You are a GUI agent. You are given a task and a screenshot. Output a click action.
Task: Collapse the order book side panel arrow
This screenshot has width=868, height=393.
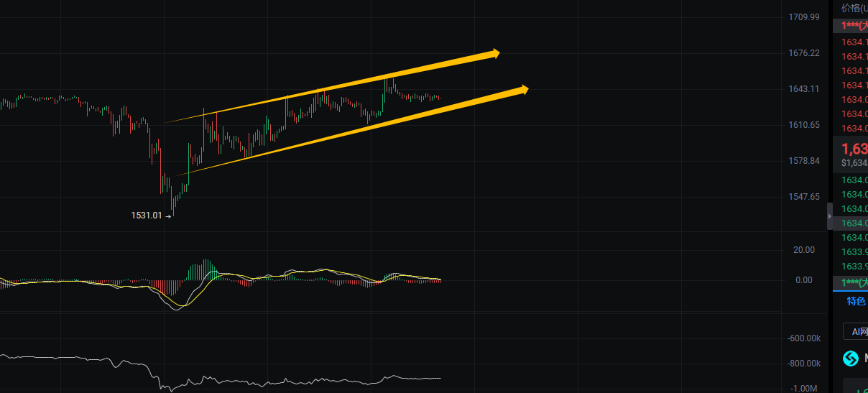tap(830, 216)
